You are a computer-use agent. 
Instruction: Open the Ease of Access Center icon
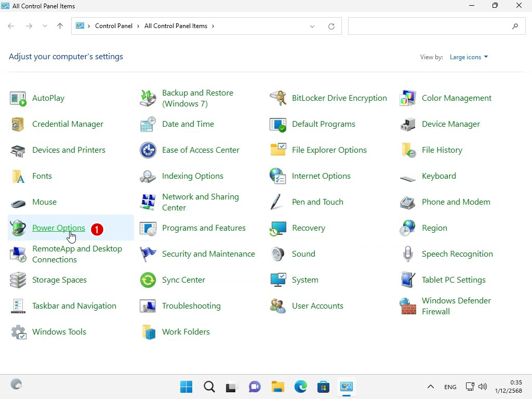pos(148,150)
